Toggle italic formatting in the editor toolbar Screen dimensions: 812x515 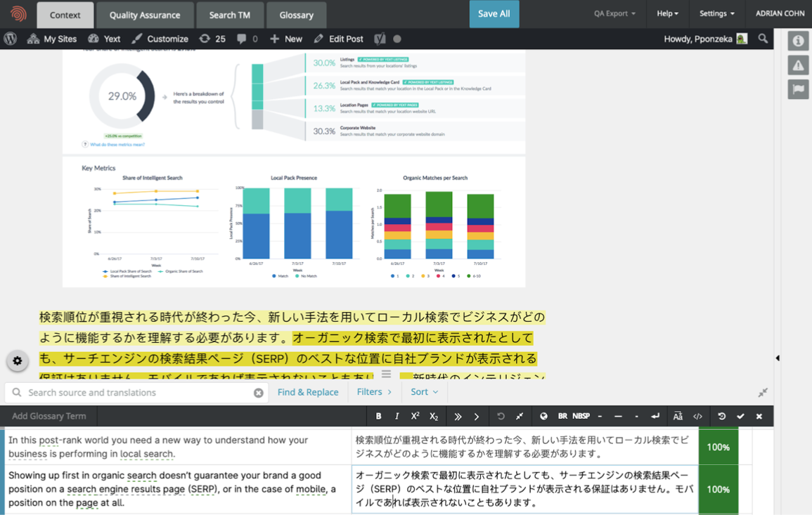pyautogui.click(x=397, y=416)
